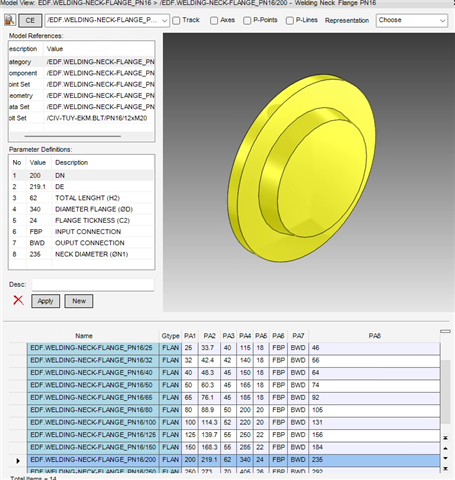The image size is (455, 480).
Task: Click the Bolt Set value /CIV-TUY-EKM.BLT/PN16/12xM20
Action: click(97, 118)
